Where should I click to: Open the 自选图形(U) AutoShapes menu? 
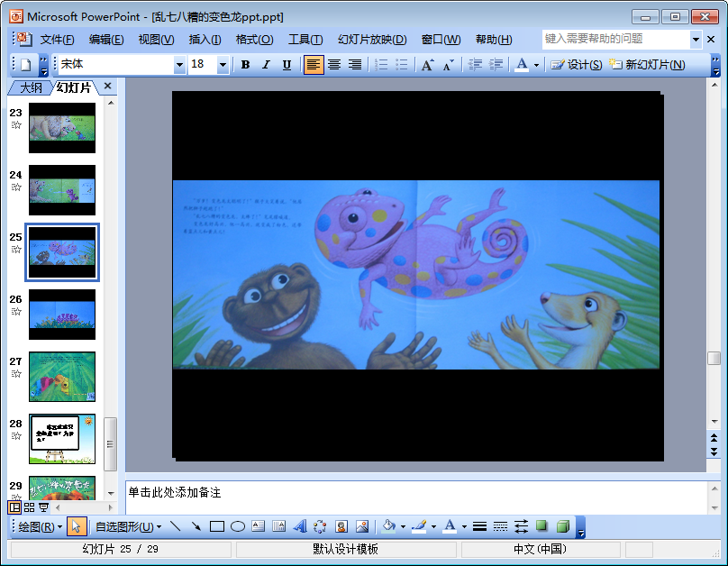128,526
